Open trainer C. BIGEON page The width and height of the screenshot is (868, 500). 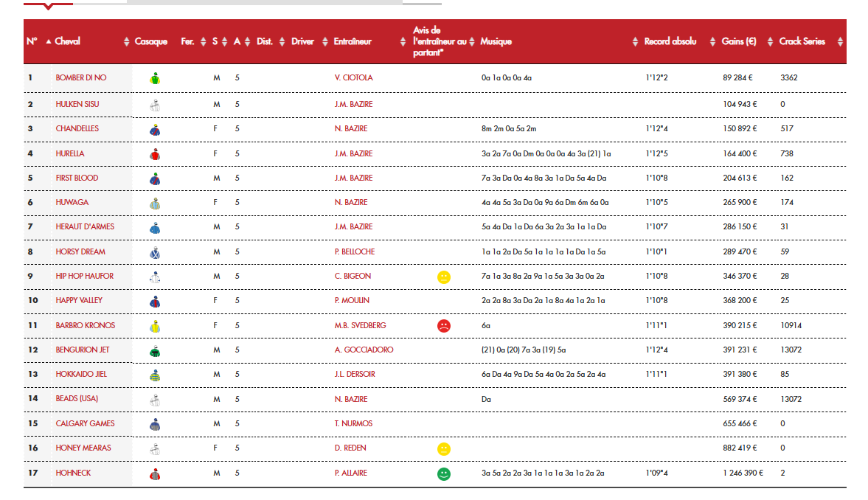coord(353,276)
